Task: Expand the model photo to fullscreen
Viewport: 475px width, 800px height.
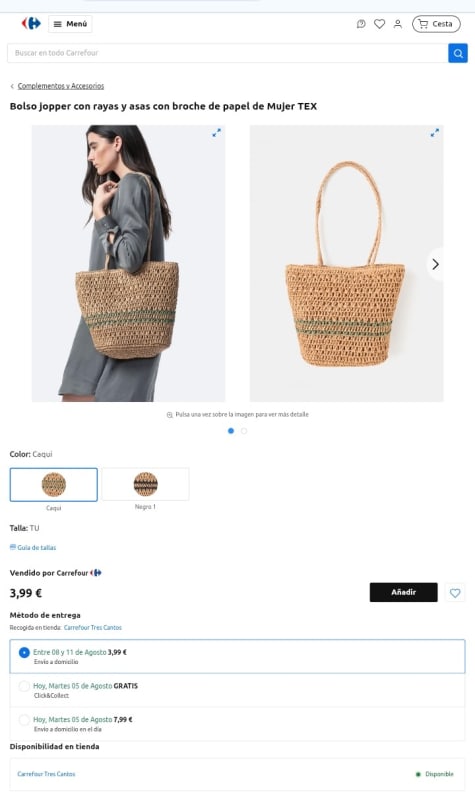Action: pos(216,133)
